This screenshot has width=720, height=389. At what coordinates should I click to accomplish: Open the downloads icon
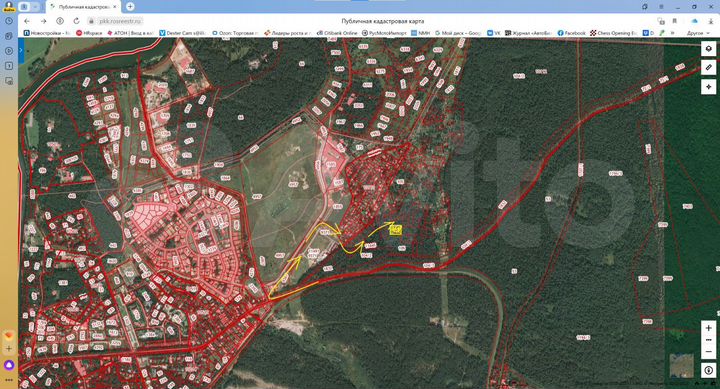(711, 21)
